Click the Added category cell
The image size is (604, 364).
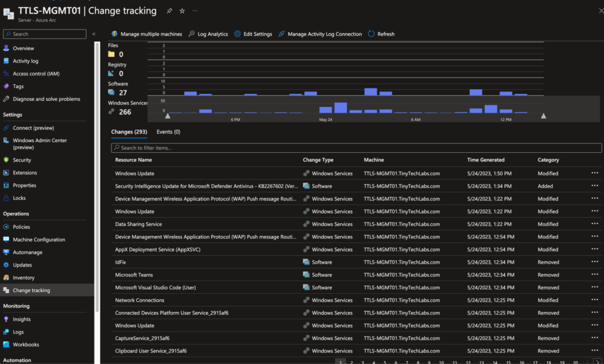pos(545,186)
